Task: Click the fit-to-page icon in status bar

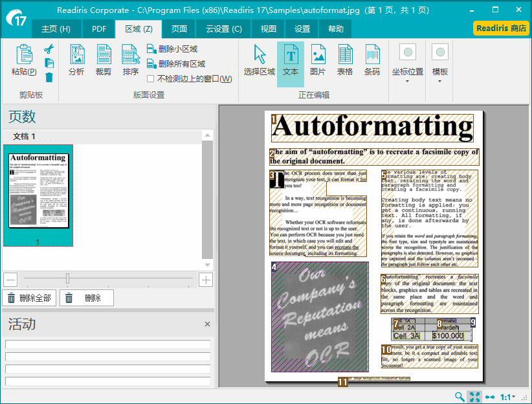Action: pyautogui.click(x=474, y=397)
